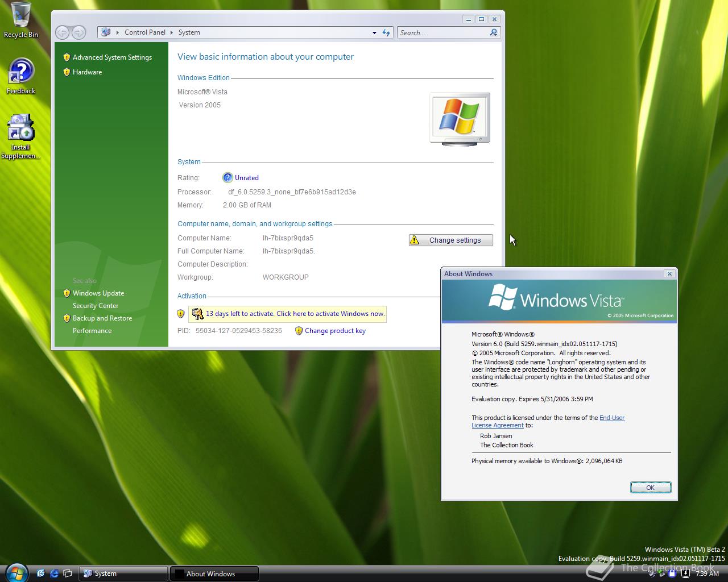Click the processor value text df_6.0.5259.3
This screenshot has width=728, height=582.
292,192
